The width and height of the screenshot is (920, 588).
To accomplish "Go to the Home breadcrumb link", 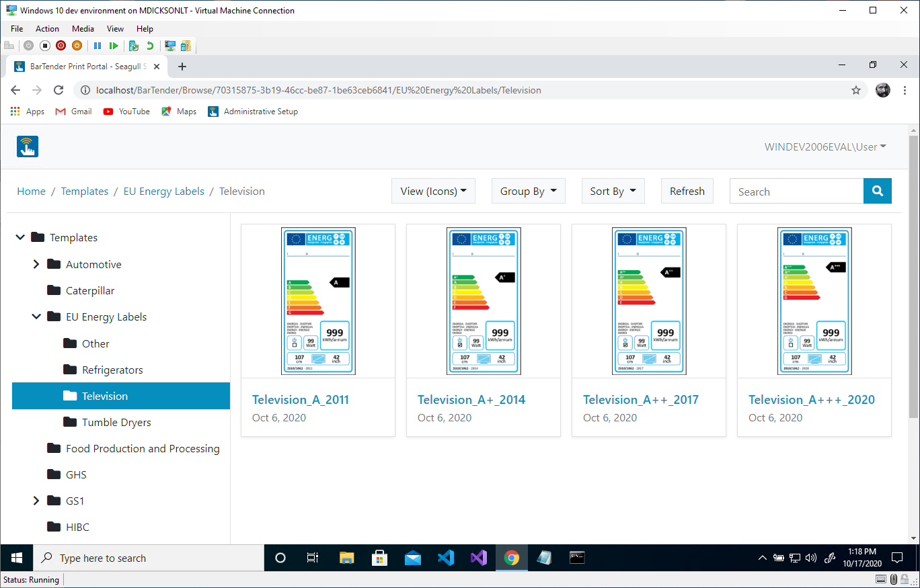I will [31, 192].
